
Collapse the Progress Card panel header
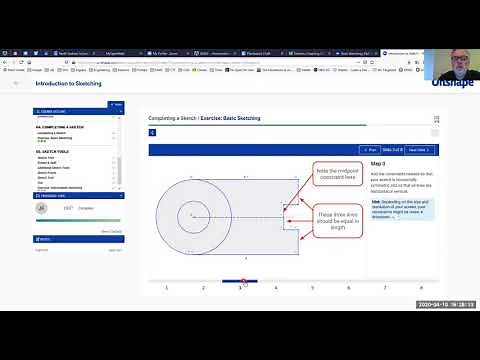pos(79,196)
